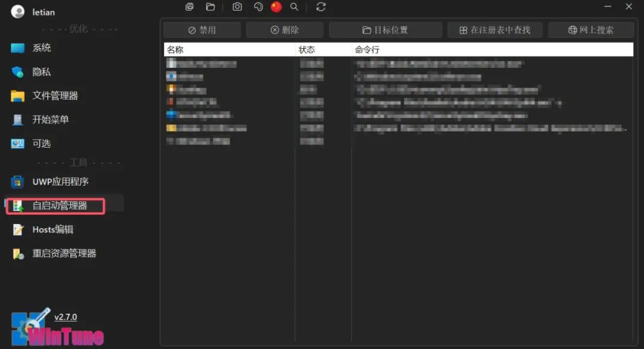Click the 文件管理器 folder icon
Screen dimensions: 644x349
(18, 96)
